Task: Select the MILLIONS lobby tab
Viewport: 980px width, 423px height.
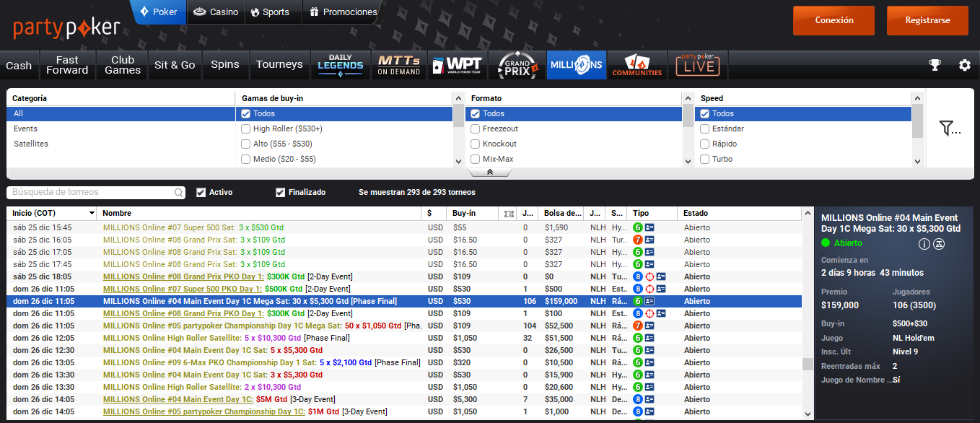Action: click(x=576, y=65)
